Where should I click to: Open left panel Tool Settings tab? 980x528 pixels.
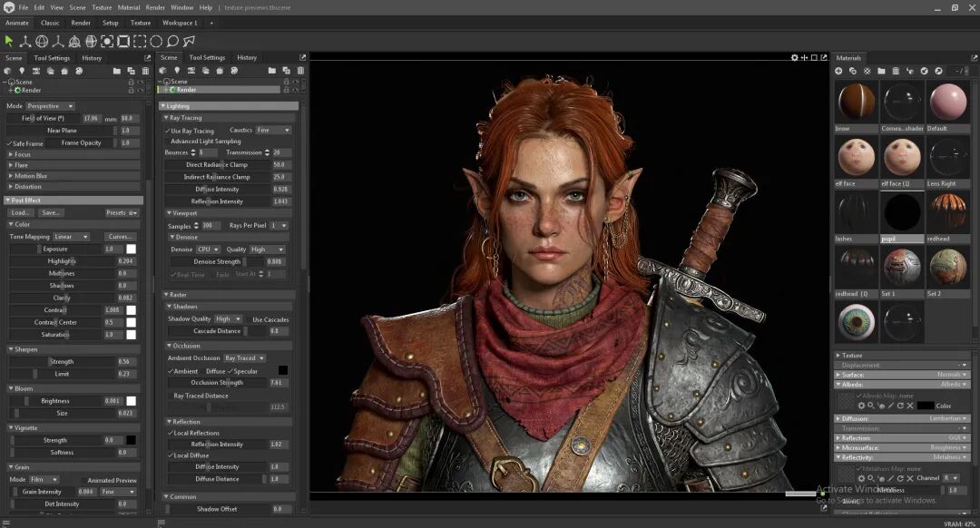[x=52, y=57]
